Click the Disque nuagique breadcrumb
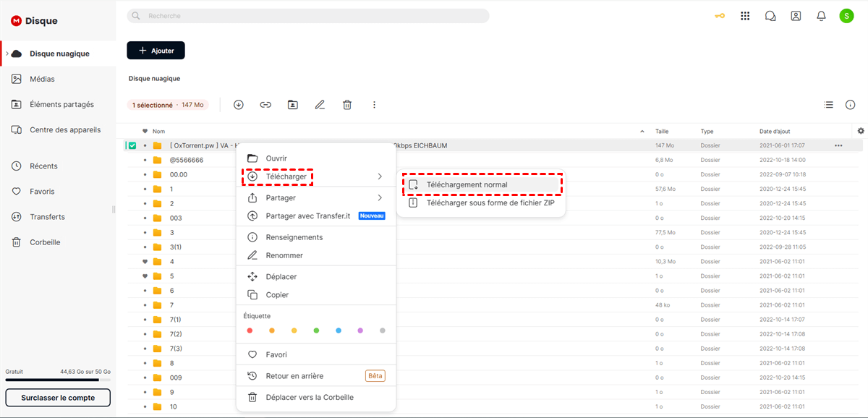Viewport: 868px width, 418px height. pyautogui.click(x=154, y=78)
